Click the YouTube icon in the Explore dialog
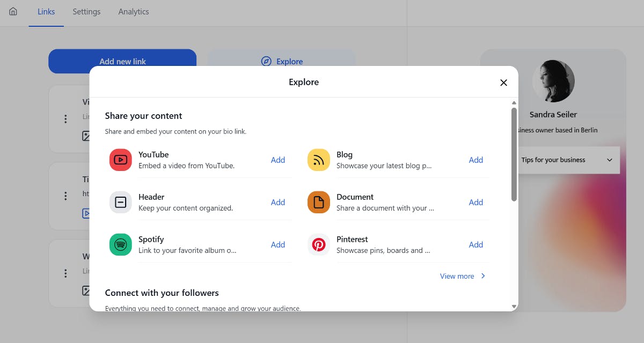This screenshot has height=343, width=644. tap(120, 160)
